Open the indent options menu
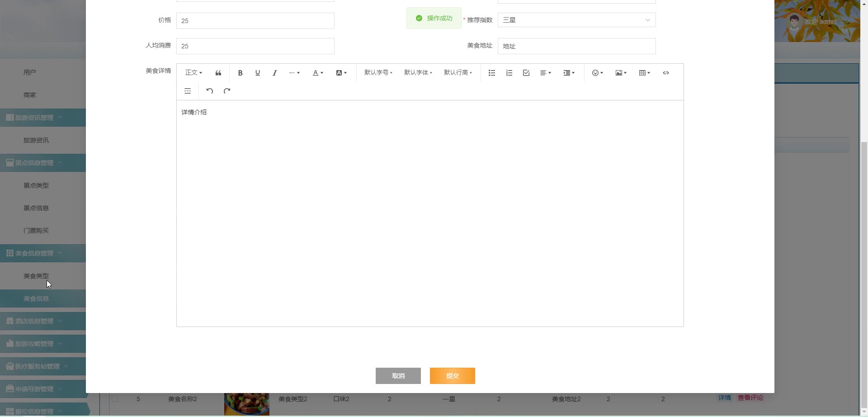Screen dimensions: 868x417 569,73
